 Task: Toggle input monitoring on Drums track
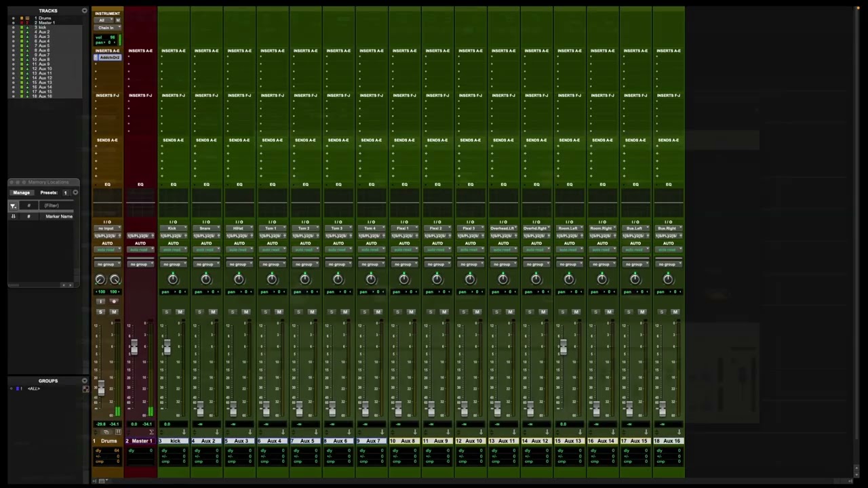click(x=100, y=302)
